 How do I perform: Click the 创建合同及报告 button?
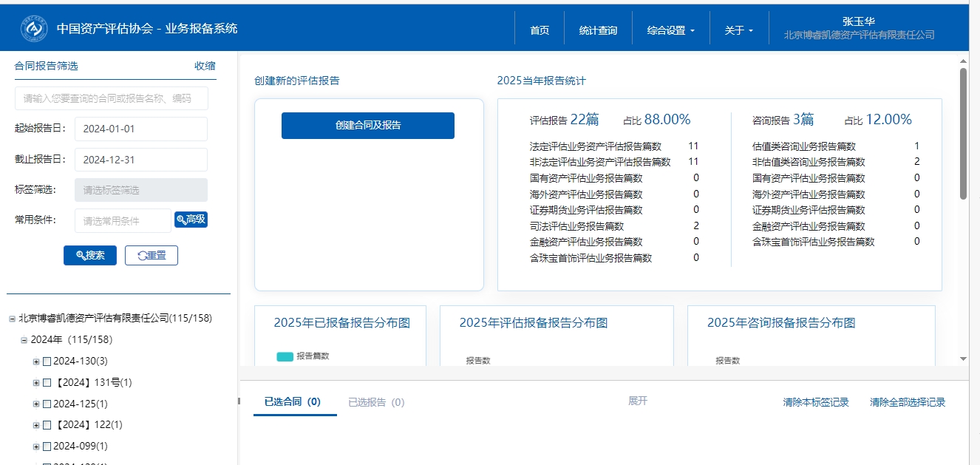368,126
